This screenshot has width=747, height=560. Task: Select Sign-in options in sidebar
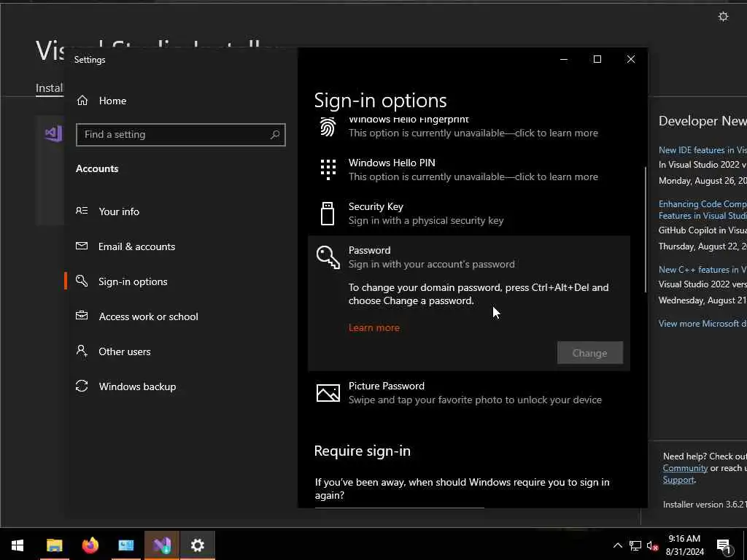click(133, 281)
